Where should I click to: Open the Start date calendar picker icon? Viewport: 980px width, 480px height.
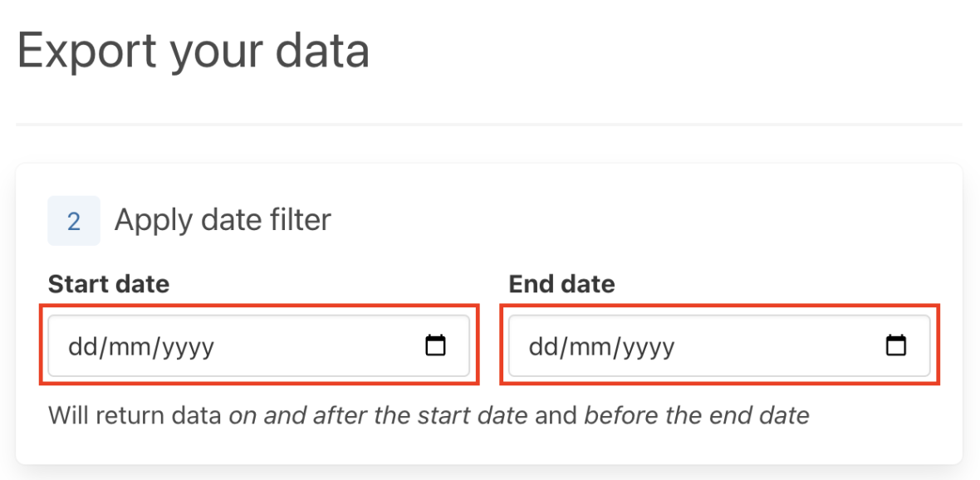tap(435, 345)
